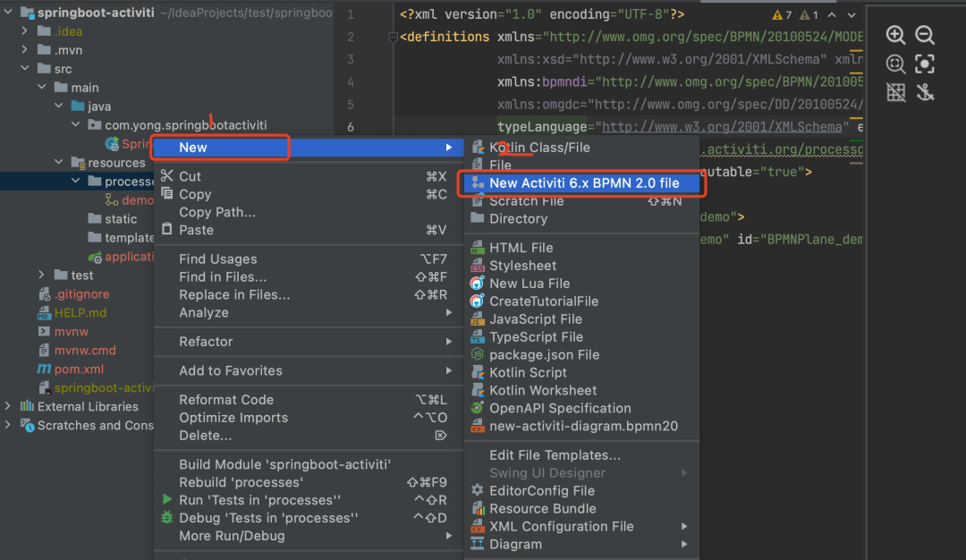Select new-activiti-diagram.bpmn20 template

(581, 427)
